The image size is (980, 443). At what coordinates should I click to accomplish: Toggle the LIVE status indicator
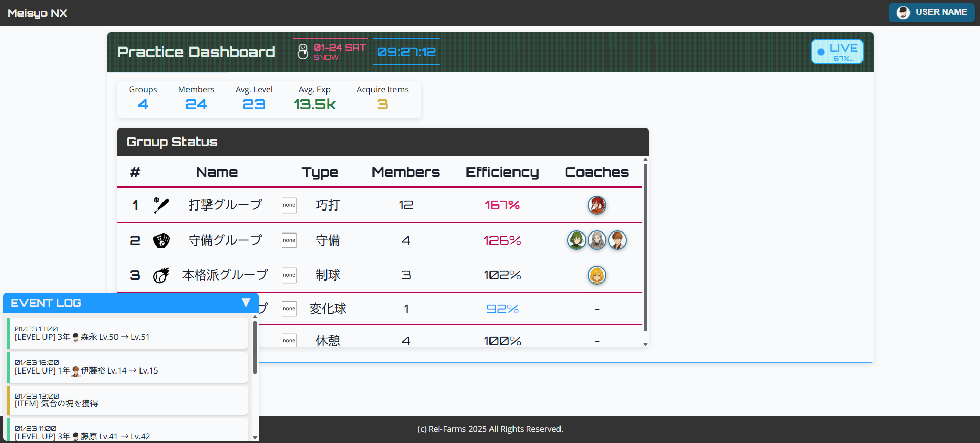pyautogui.click(x=837, y=52)
